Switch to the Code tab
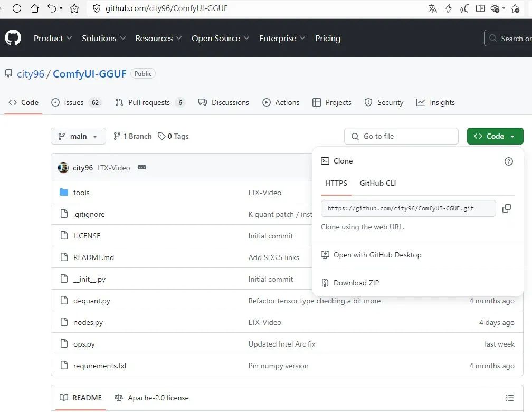The height and width of the screenshot is (412, 532). [x=23, y=102]
